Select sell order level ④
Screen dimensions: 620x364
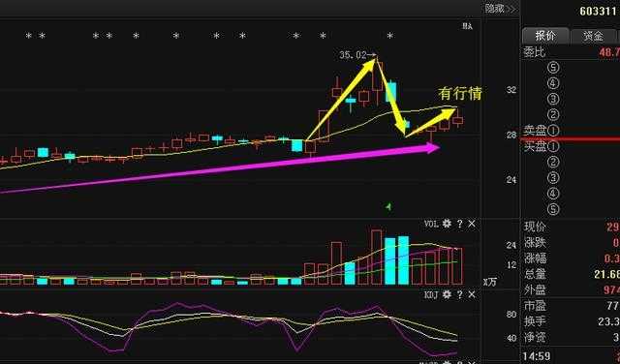tap(553, 83)
